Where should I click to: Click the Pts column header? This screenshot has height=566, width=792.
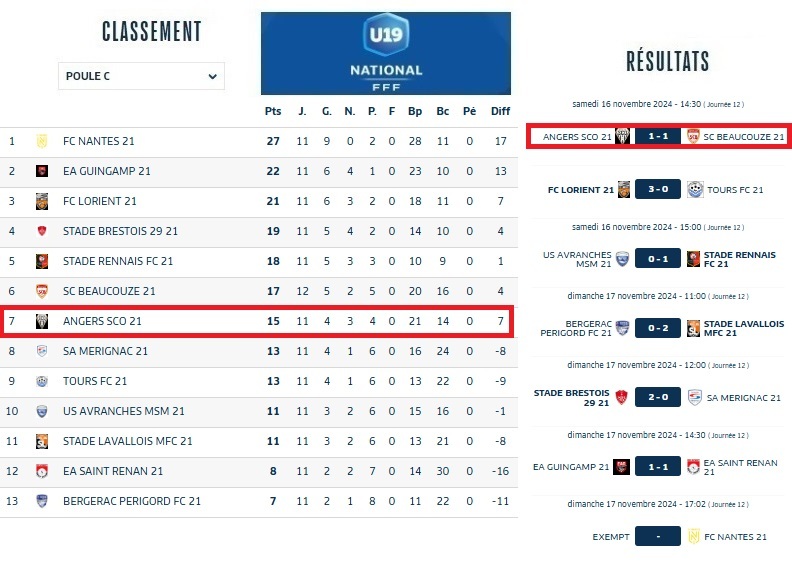click(x=272, y=111)
